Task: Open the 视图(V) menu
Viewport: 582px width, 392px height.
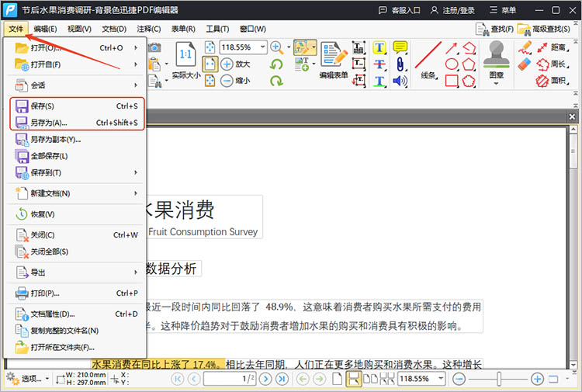Action: point(79,29)
